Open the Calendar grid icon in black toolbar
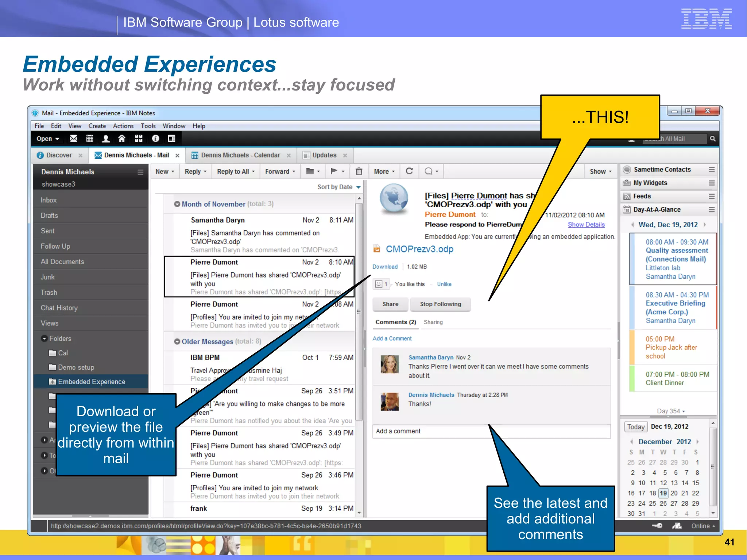The image size is (747, 560). coord(90,139)
